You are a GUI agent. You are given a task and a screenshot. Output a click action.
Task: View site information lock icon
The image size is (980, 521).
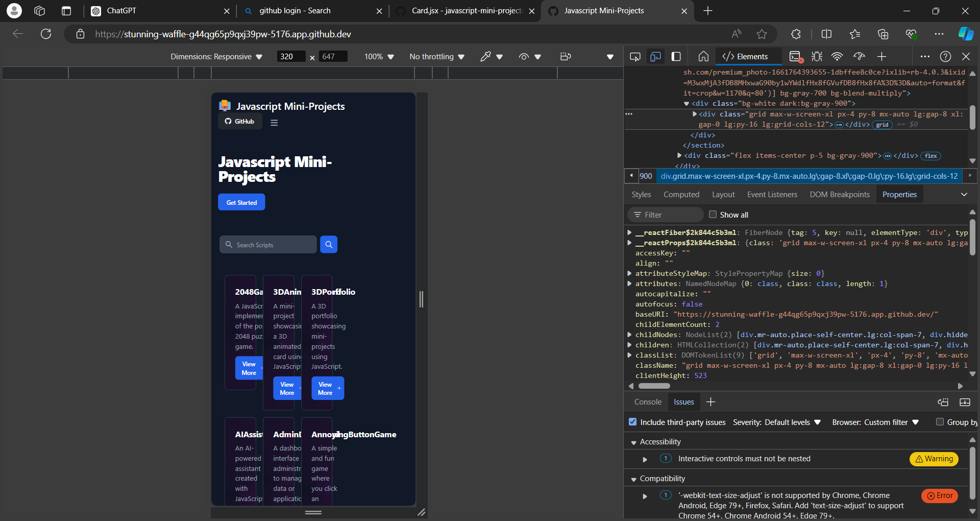coord(80,34)
